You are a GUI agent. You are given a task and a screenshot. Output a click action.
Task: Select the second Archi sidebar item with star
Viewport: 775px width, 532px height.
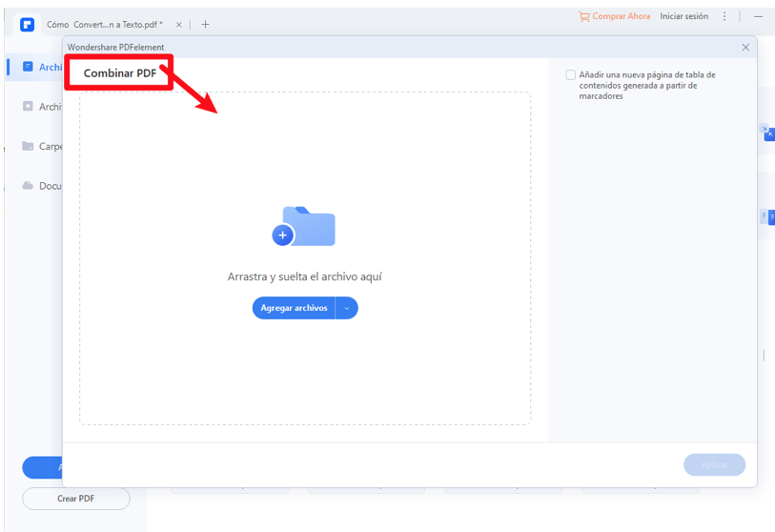coord(42,106)
